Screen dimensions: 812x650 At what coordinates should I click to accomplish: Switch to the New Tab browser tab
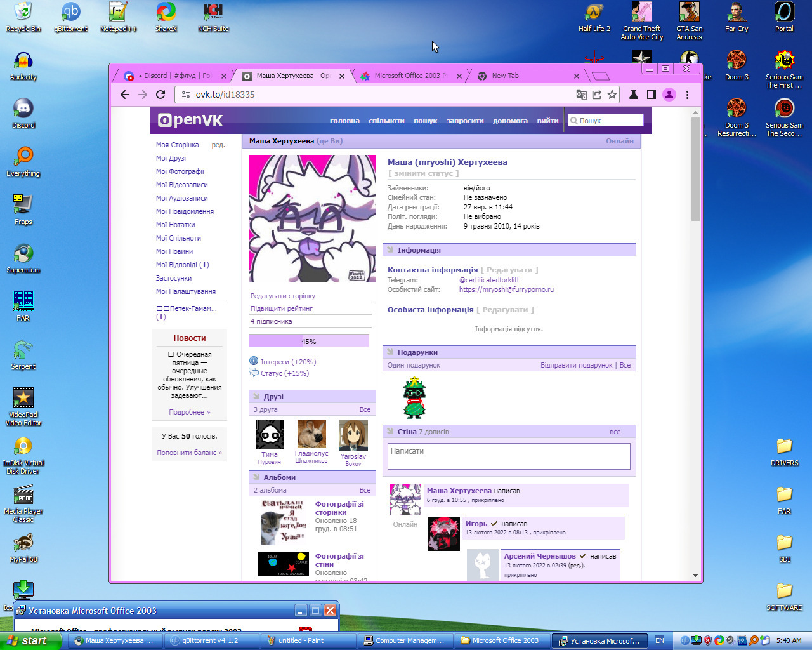click(x=527, y=76)
